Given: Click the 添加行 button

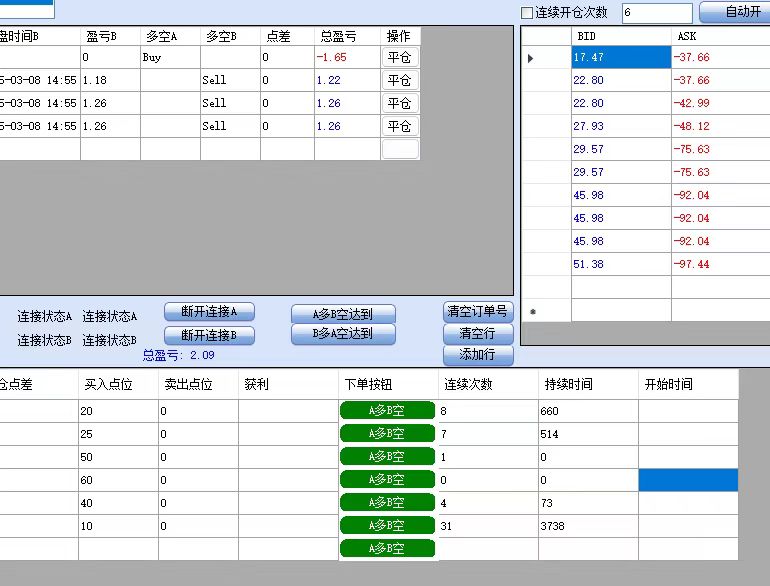Looking at the screenshot, I should (478, 355).
